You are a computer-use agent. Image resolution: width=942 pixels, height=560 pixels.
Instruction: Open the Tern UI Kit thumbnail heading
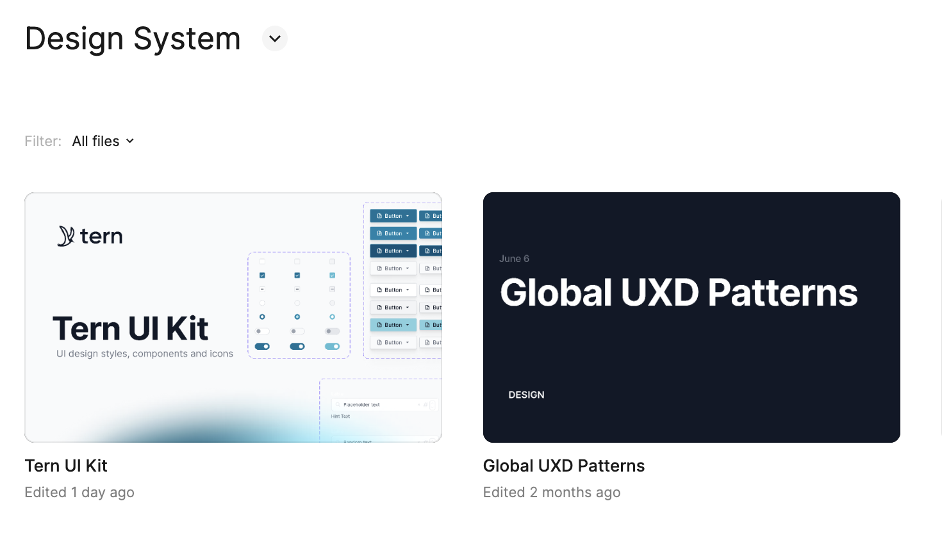130,329
